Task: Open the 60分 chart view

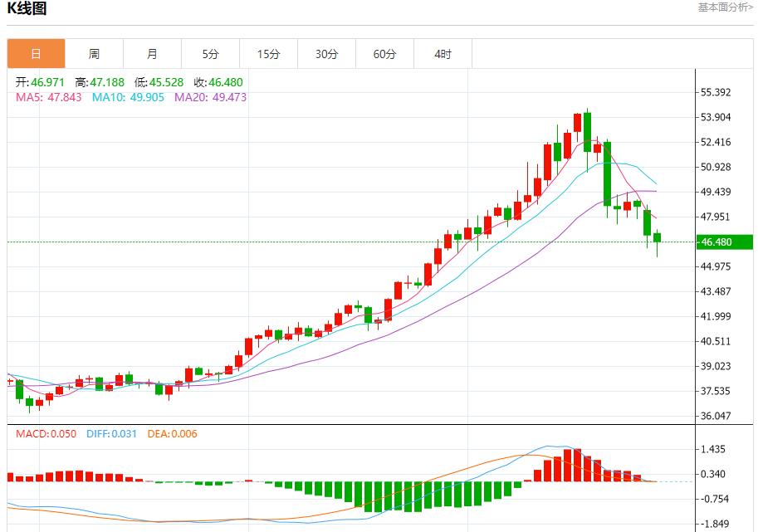Action: (x=384, y=52)
